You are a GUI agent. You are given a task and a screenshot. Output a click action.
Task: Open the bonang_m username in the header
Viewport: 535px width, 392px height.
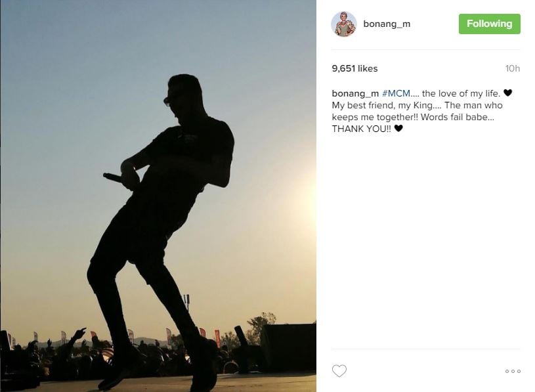(387, 24)
